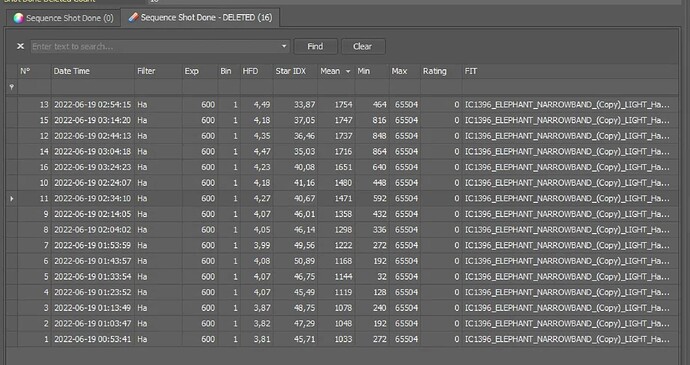Screen dimensions: 690x365
Task: Select row with date 2022-06-19 01:23:52
Action: point(342,292)
